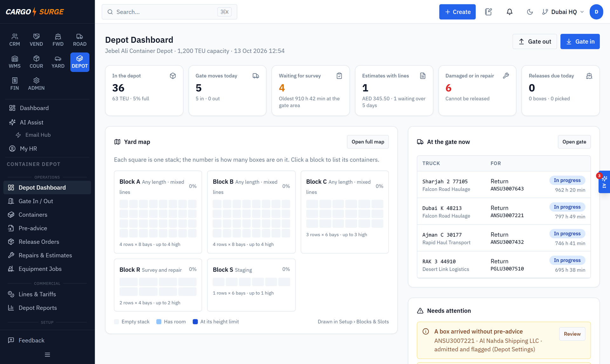The width and height of the screenshot is (610, 364).
Task: Open the ROAD transport module icon
Action: point(80,40)
